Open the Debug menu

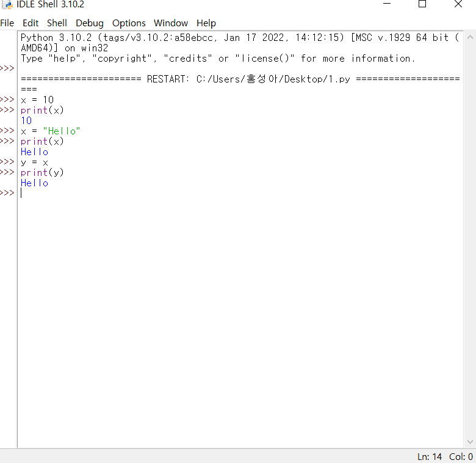click(x=90, y=23)
